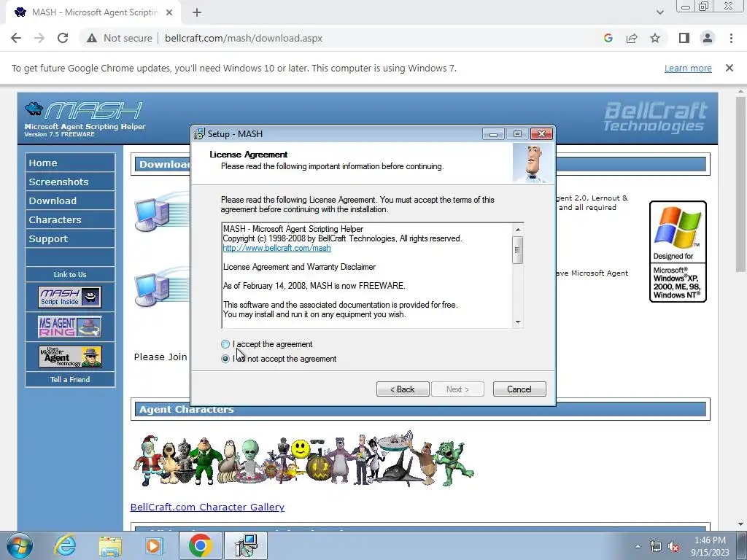Click the taskbar clock
The width and height of the screenshot is (747, 560).
point(710,546)
